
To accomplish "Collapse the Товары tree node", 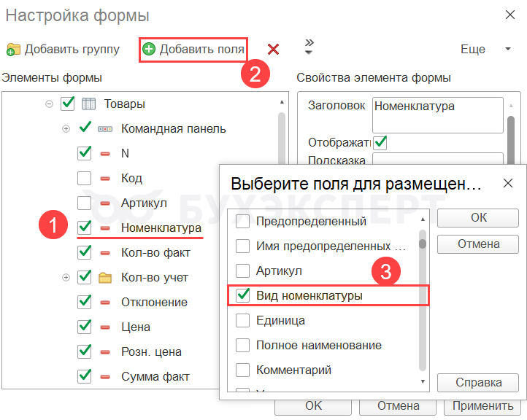I will [50, 104].
